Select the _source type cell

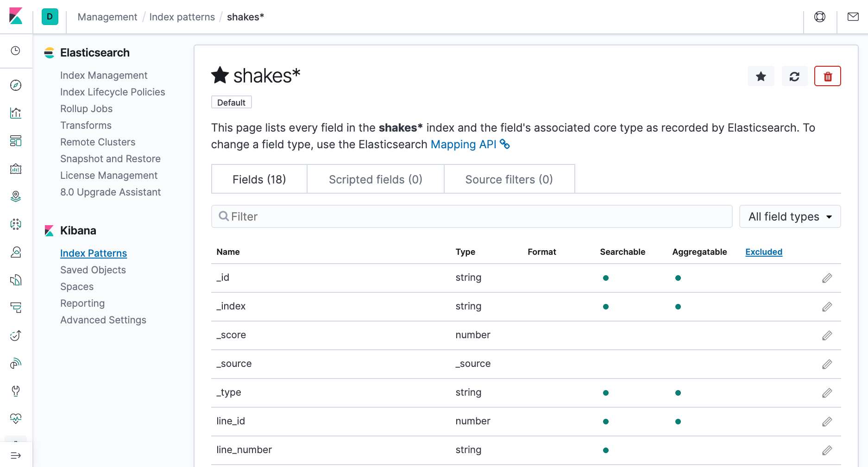[x=473, y=364]
